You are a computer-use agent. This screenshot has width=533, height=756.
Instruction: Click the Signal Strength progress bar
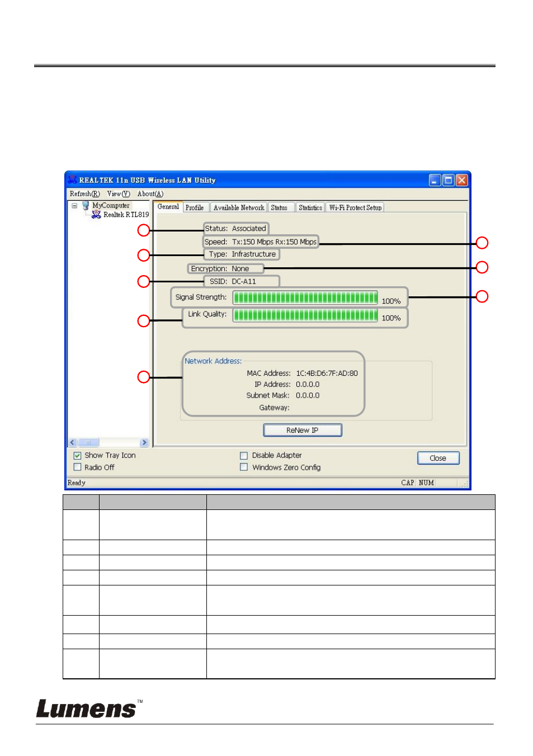[305, 297]
